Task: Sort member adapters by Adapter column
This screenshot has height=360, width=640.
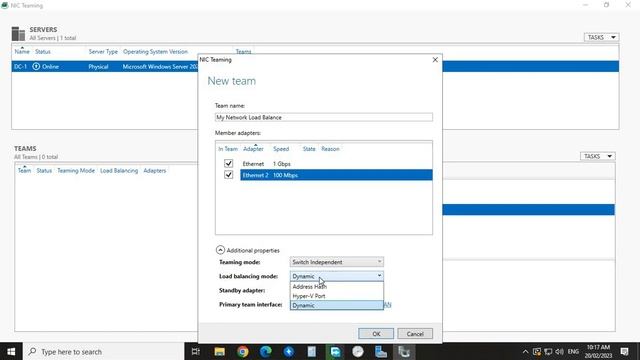Action: point(253,149)
